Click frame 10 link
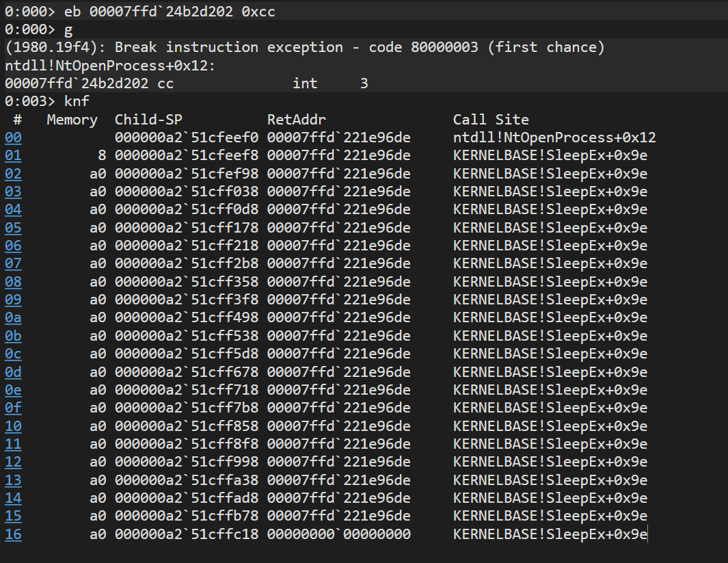 tap(13, 426)
